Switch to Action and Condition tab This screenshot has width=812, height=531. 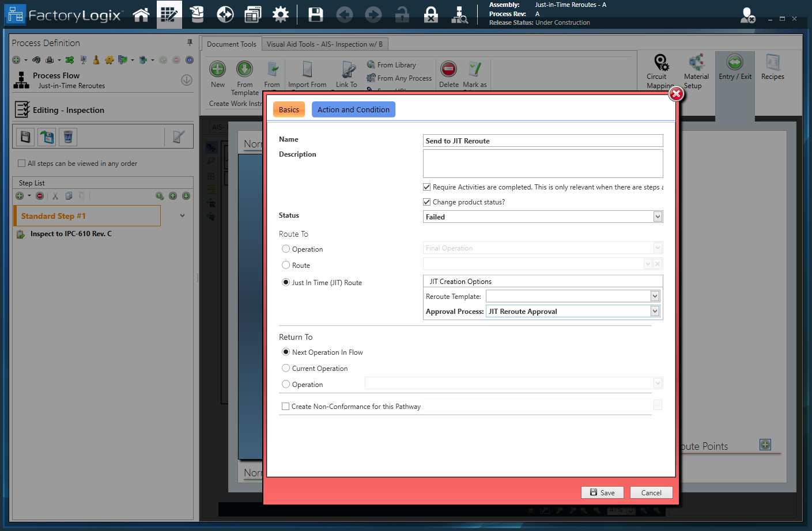tap(353, 110)
